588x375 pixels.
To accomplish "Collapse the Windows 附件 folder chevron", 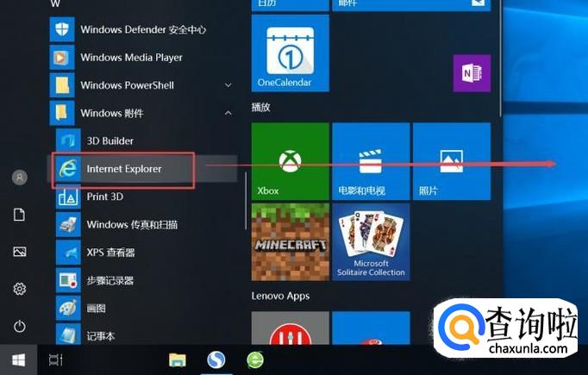I will coord(228,113).
